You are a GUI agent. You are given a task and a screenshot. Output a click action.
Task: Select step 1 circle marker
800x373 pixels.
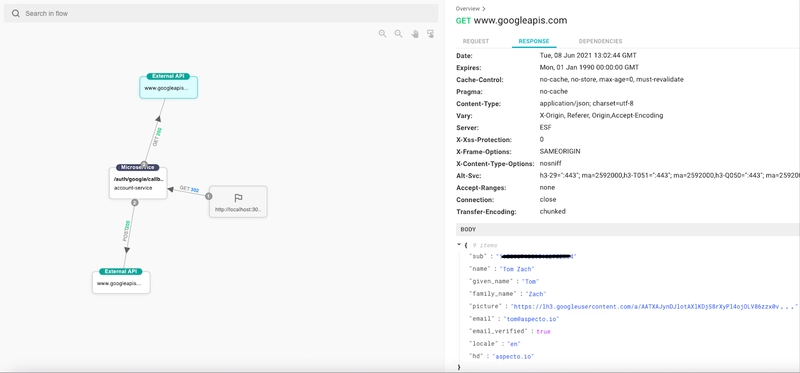coord(208,196)
